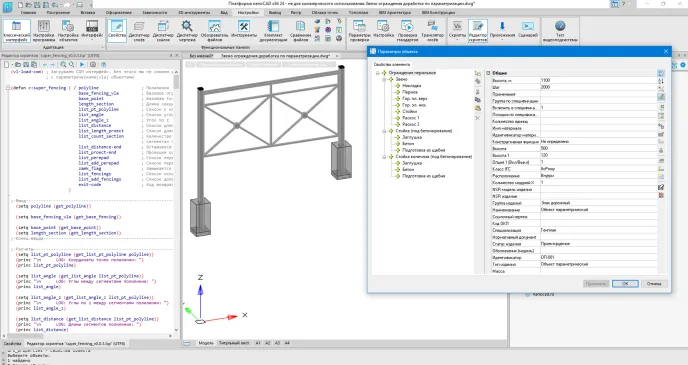Viewport: 688px width, 365px height.
Task: Open the Диспетчер слоёв panel icon
Action: coord(139,31)
